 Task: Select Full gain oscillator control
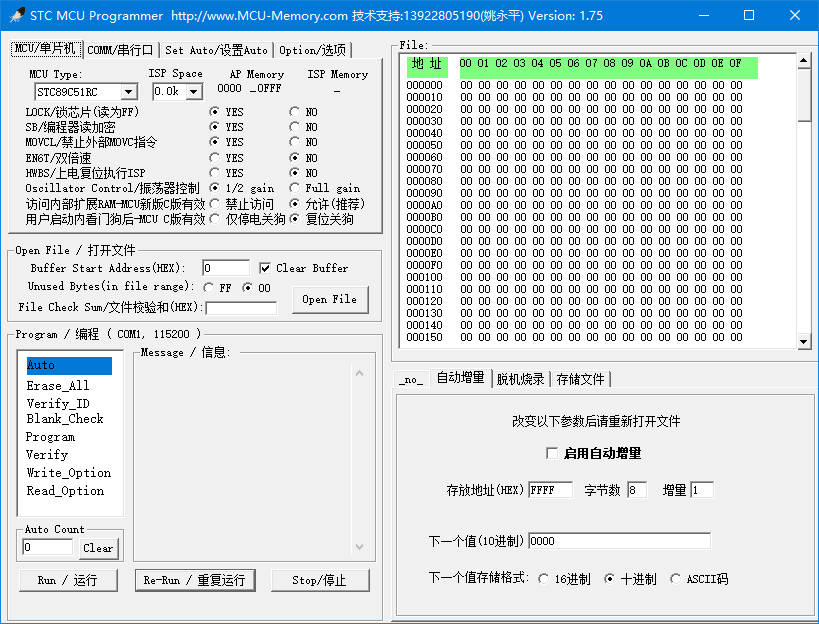[x=295, y=188]
